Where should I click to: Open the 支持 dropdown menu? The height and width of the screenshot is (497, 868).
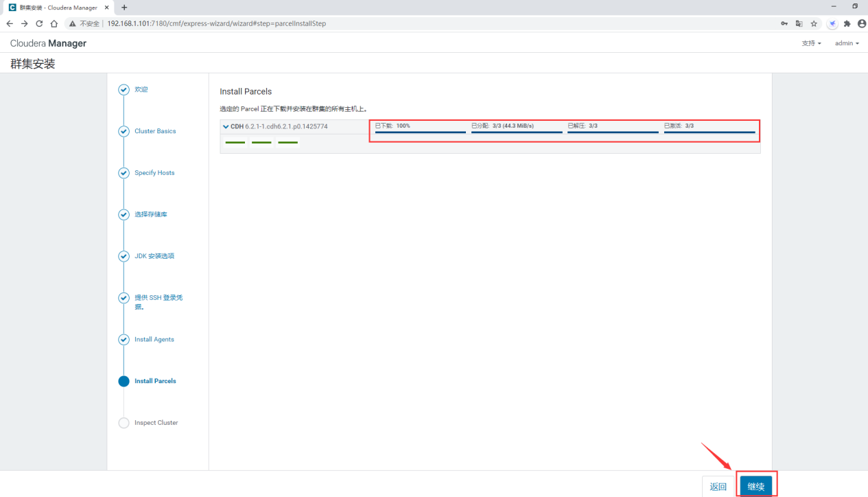[811, 43]
